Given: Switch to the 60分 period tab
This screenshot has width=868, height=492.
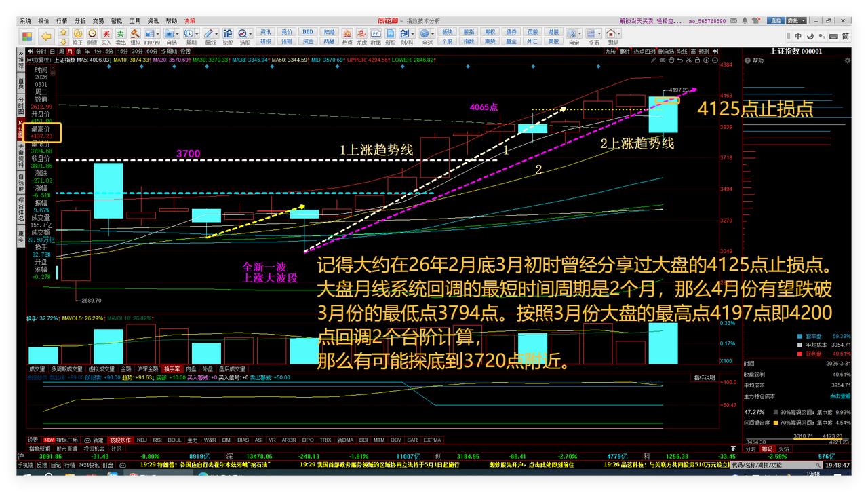Looking at the screenshot, I should tap(152, 52).
